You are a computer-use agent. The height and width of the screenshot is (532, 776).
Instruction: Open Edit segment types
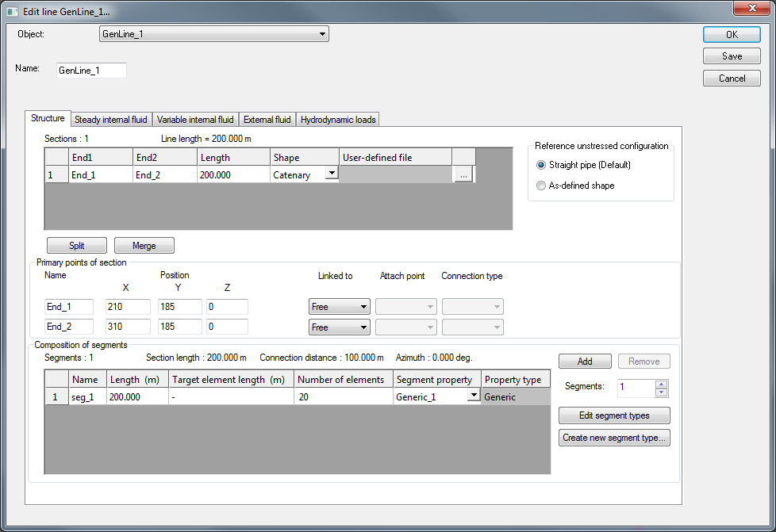click(614, 415)
